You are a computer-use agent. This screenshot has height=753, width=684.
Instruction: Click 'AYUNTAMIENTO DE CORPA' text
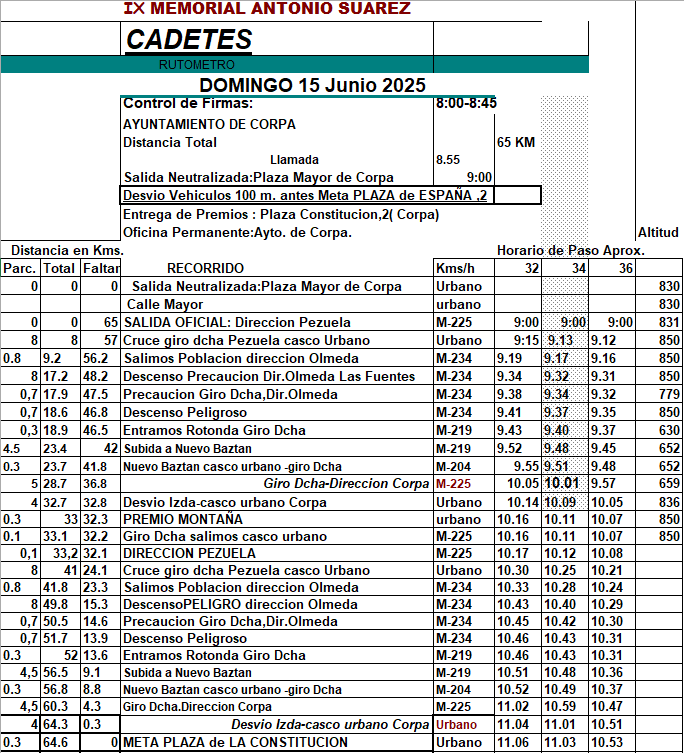209,124
